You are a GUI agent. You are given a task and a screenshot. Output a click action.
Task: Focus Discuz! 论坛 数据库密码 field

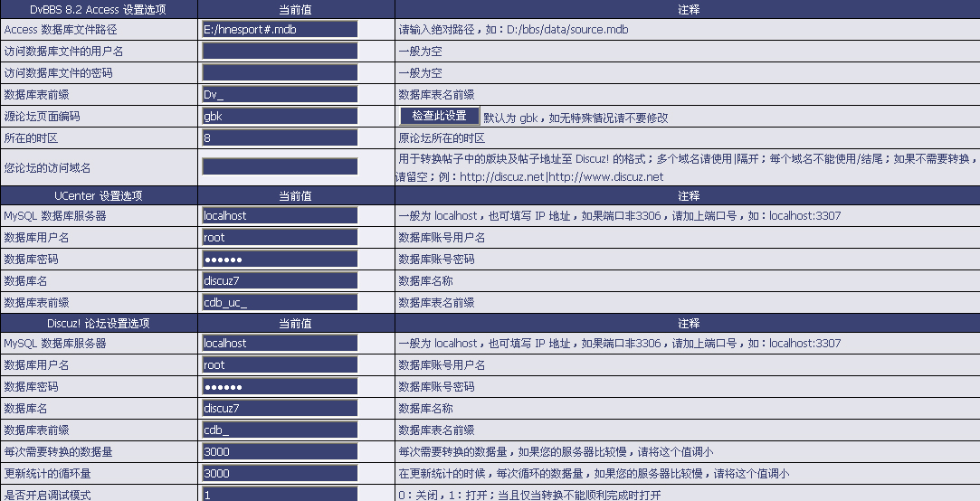pos(280,386)
